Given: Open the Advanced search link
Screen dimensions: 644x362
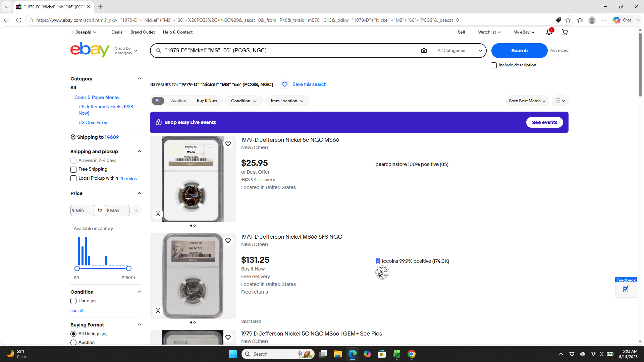Looking at the screenshot, I should pos(559,51).
